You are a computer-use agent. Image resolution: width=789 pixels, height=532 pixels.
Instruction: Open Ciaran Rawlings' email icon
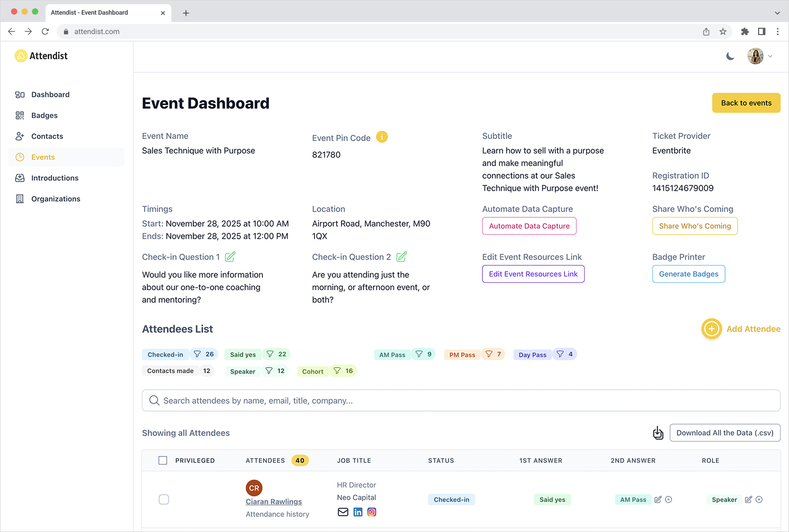343,512
